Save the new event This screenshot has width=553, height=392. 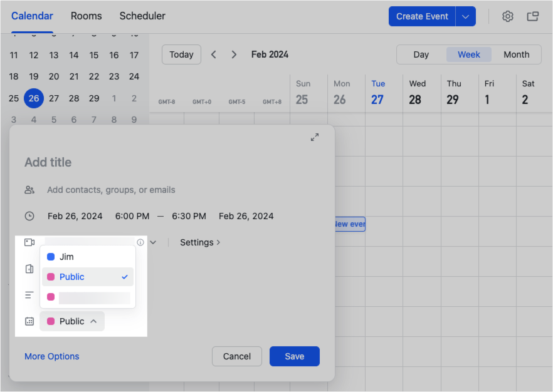pyautogui.click(x=294, y=356)
